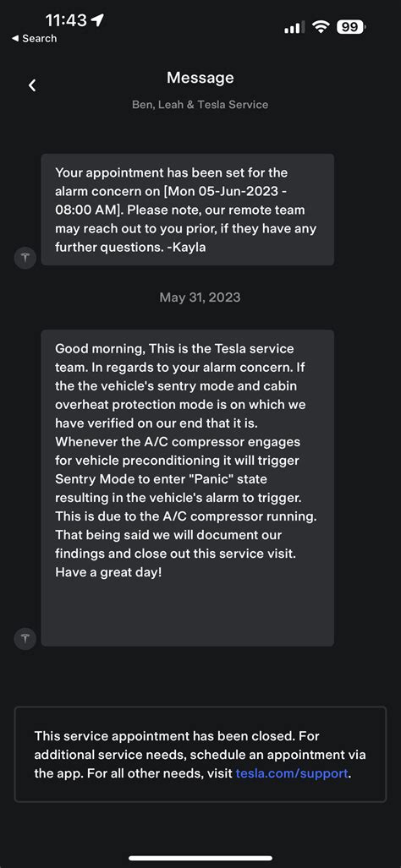Image resolution: width=401 pixels, height=868 pixels.
Task: Select the appointment confirmation message from Kayla
Action: (188, 210)
